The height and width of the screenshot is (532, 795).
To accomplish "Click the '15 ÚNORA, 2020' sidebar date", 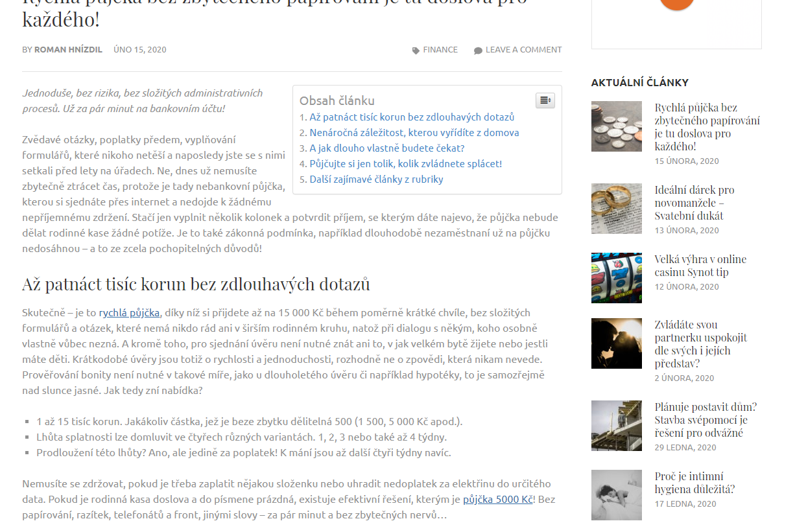I will 687,161.
